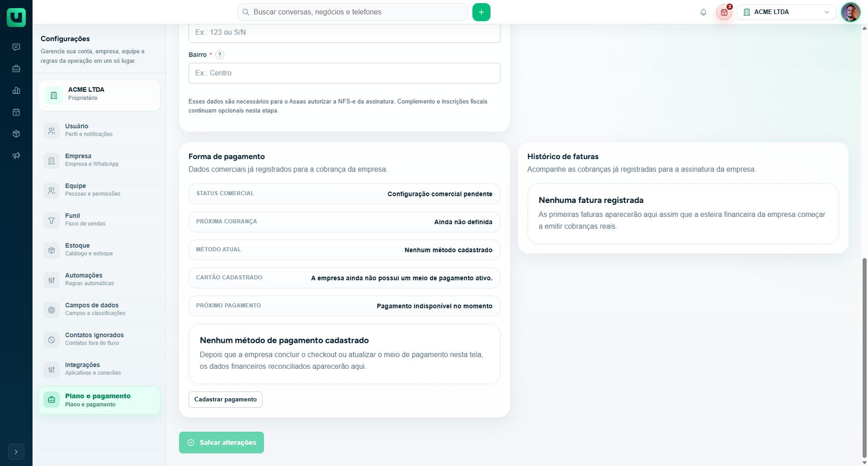Open the bar chart reports icon
The height and width of the screenshot is (466, 868).
click(16, 91)
